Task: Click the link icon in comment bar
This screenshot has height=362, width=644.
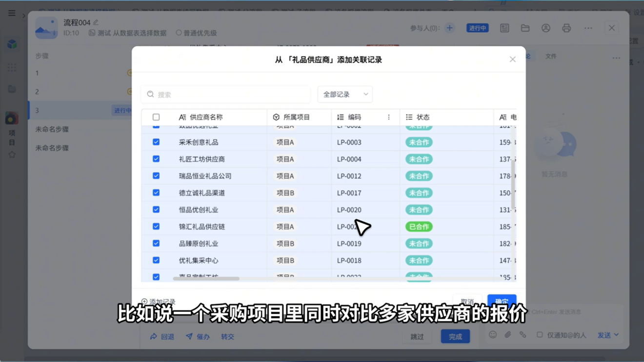Action: (523, 335)
